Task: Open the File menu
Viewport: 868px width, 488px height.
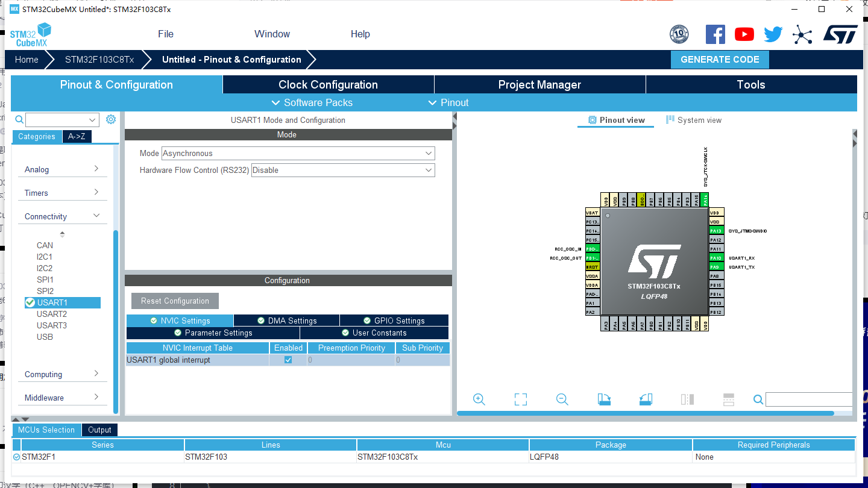Action: pos(166,34)
